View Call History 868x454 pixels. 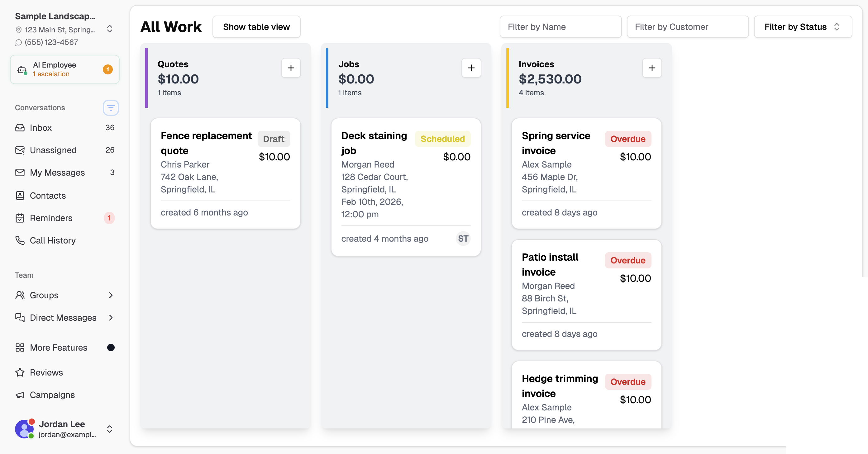tap(65, 240)
